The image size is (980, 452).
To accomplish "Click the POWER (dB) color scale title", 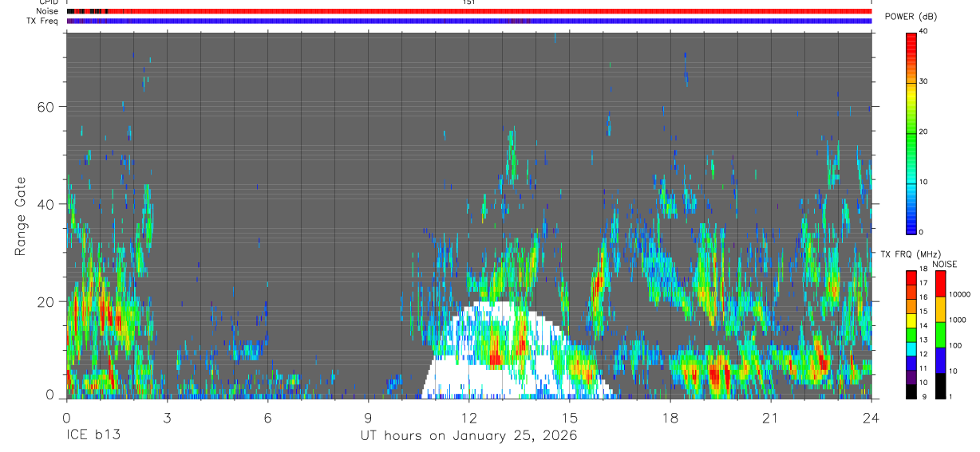I will point(910,17).
